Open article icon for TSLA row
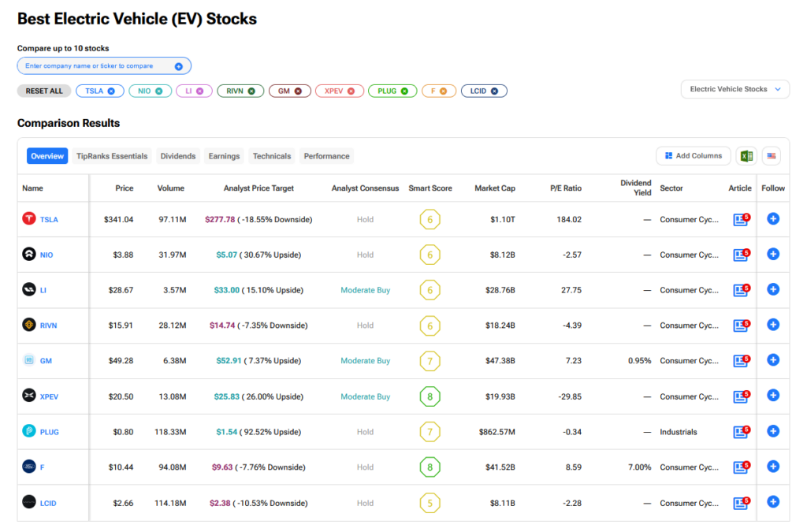Viewport: 807px width, 532px height. pos(741,220)
